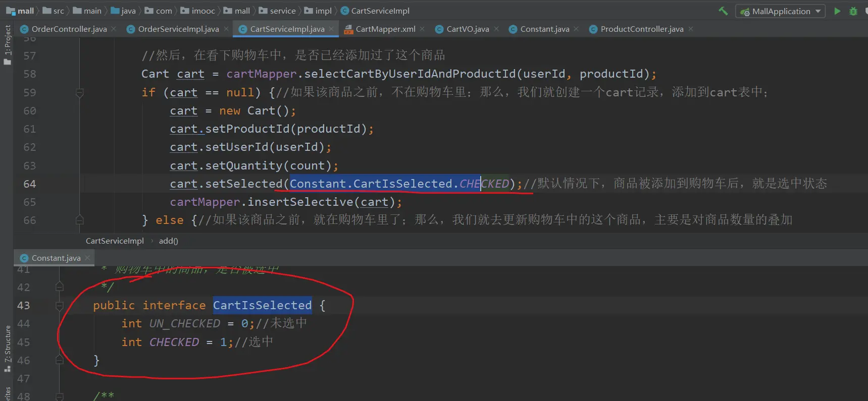Click the add() method breadcrumb
The width and height of the screenshot is (868, 401).
(x=168, y=241)
